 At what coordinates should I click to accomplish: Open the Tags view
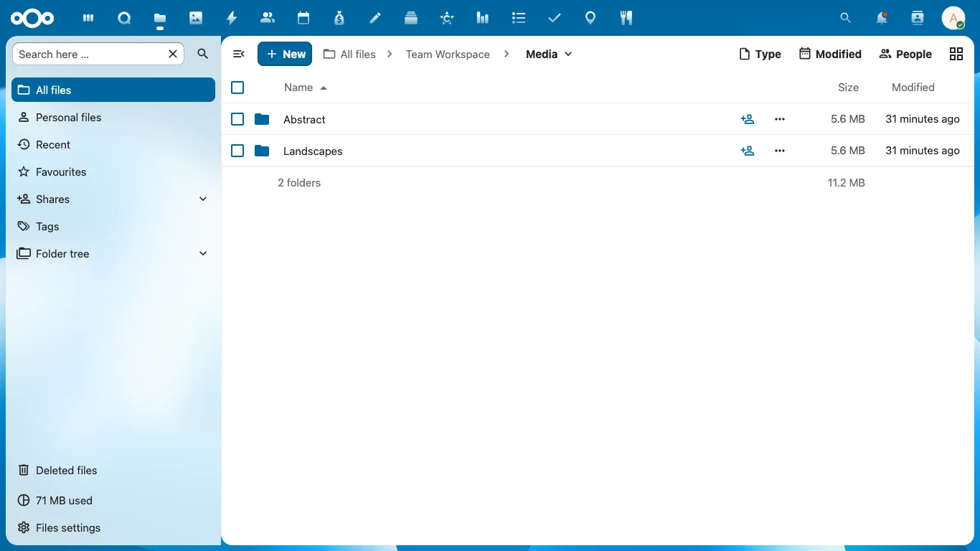click(x=113, y=226)
